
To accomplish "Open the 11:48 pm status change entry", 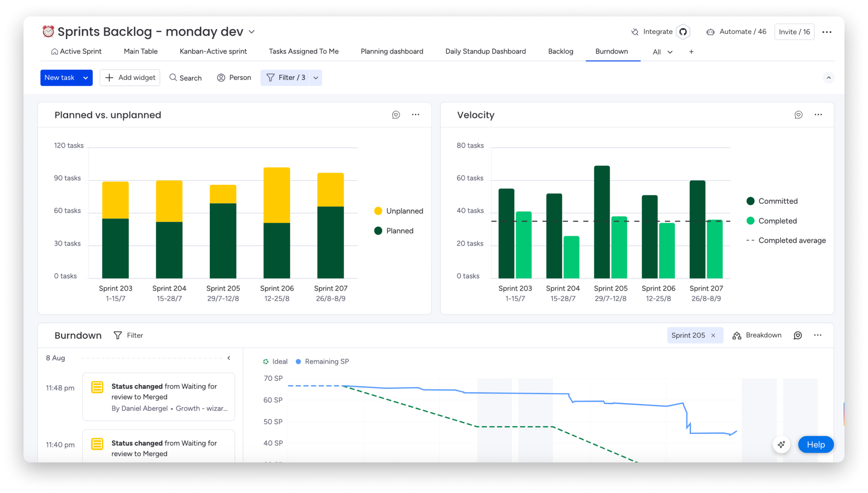I will tap(158, 397).
